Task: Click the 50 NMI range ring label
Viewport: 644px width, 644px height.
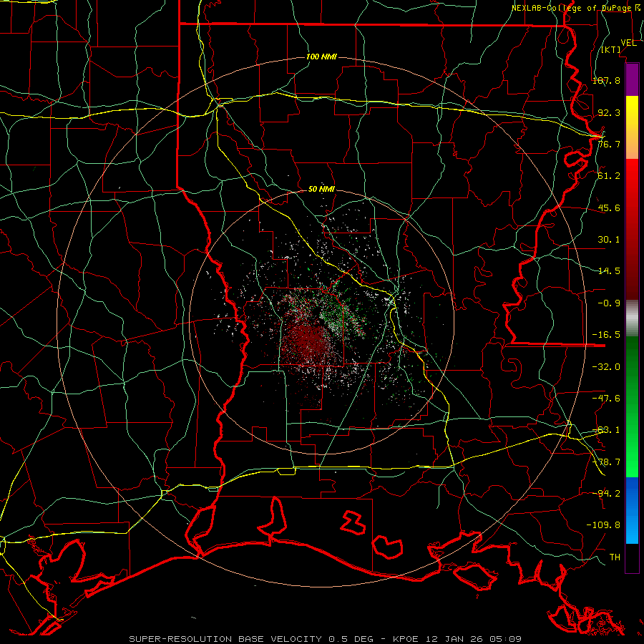Action: pos(321,190)
